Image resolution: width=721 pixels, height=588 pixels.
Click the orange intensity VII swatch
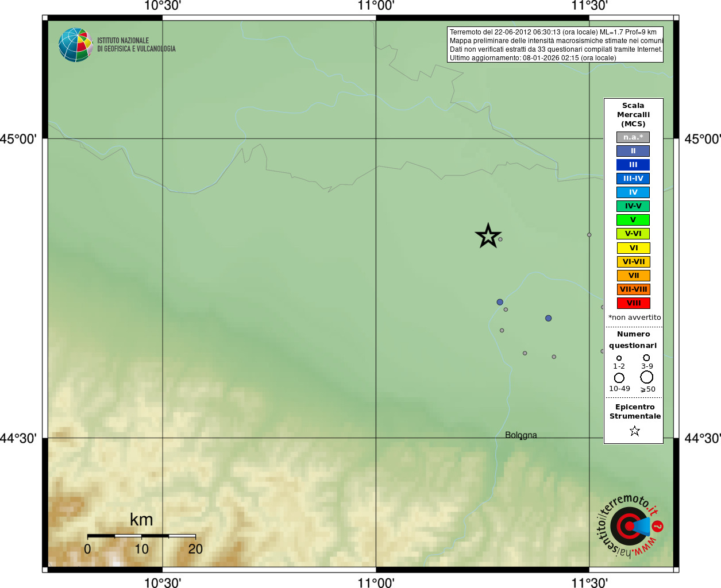633,276
